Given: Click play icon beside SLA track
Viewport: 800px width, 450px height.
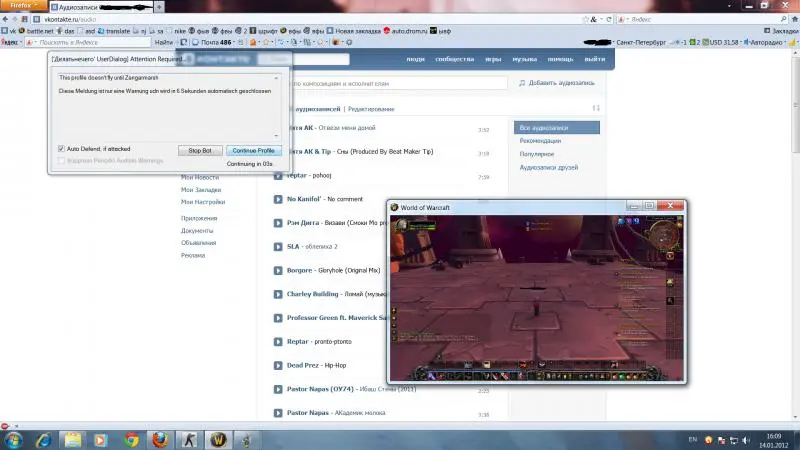Looking at the screenshot, I should click(x=278, y=246).
